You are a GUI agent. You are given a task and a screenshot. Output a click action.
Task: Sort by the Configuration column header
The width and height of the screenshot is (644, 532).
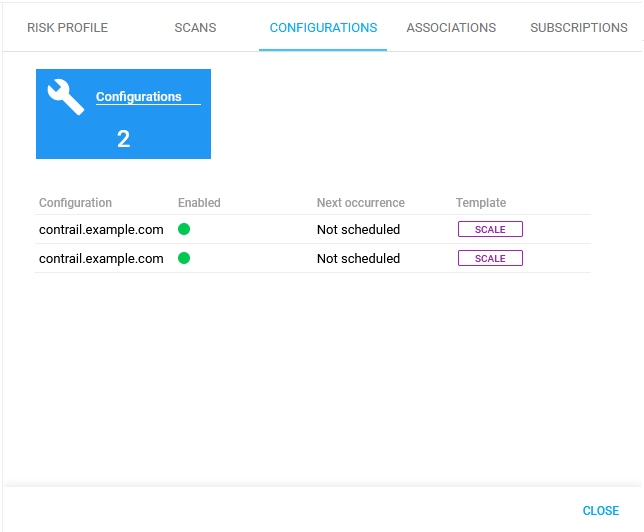(76, 203)
